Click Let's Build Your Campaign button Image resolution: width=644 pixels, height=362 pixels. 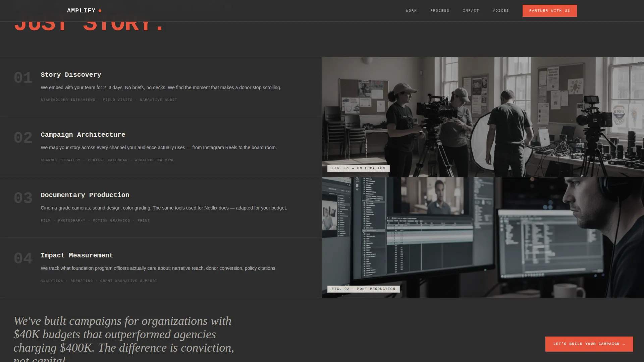coord(589,344)
